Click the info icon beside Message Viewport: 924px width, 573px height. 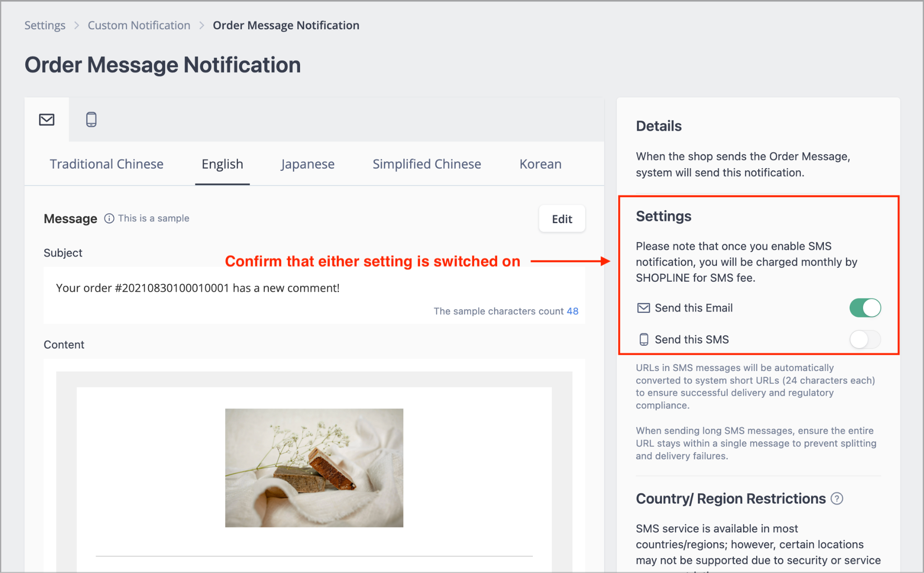pos(109,219)
